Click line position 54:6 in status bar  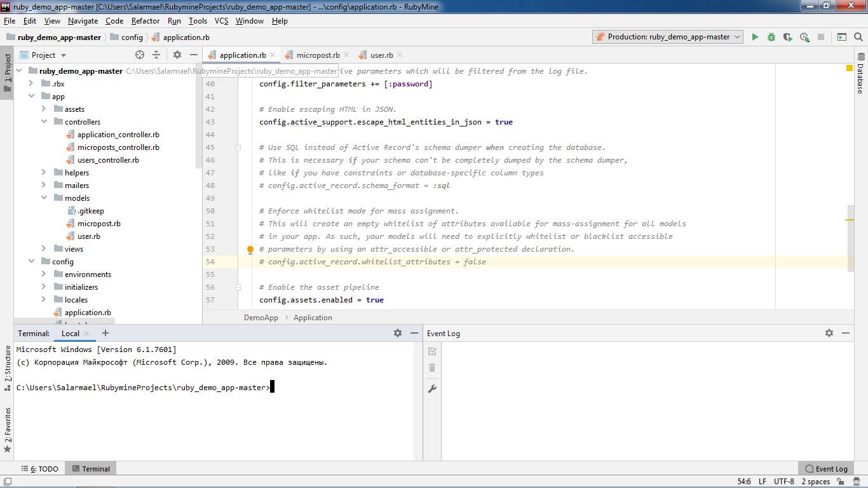click(744, 482)
